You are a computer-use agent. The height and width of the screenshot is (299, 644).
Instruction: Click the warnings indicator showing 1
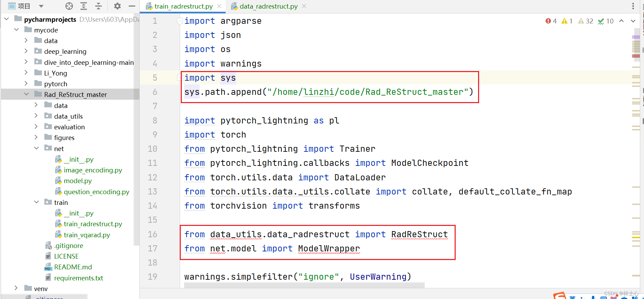click(x=567, y=21)
